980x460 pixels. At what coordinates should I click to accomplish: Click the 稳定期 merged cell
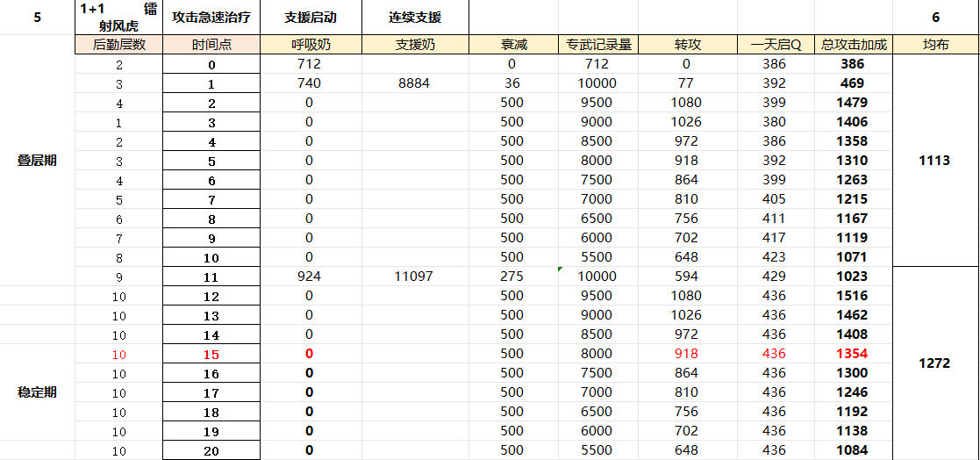(x=37, y=392)
